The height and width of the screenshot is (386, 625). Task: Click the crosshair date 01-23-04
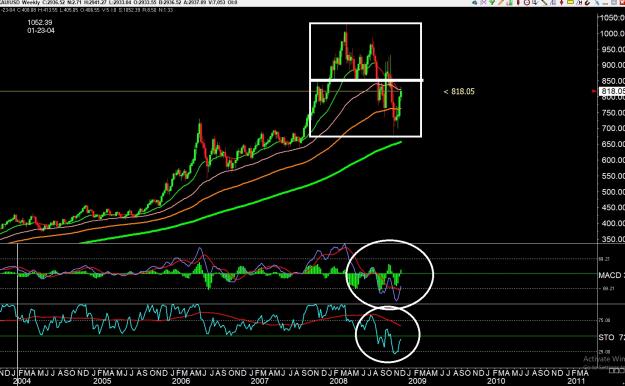(41, 30)
